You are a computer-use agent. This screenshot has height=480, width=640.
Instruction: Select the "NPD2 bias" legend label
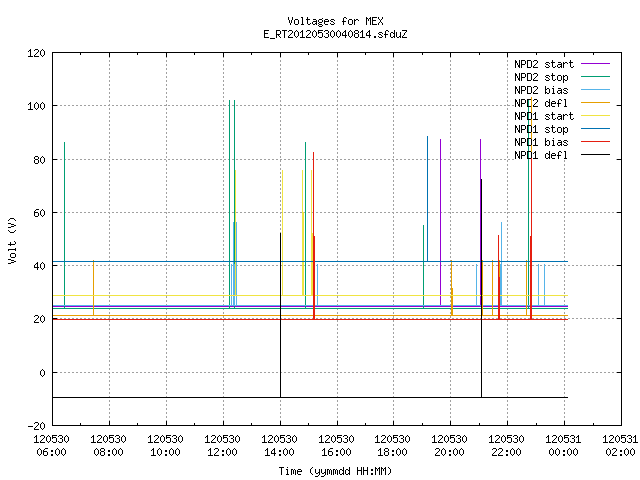pos(541,90)
